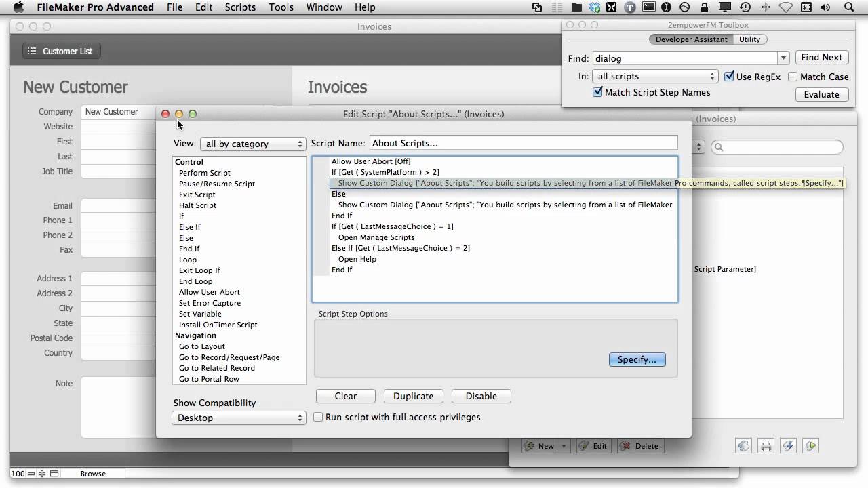Click the print icon in Manage Scripts window
This screenshot has height=488, width=868.
point(766,445)
